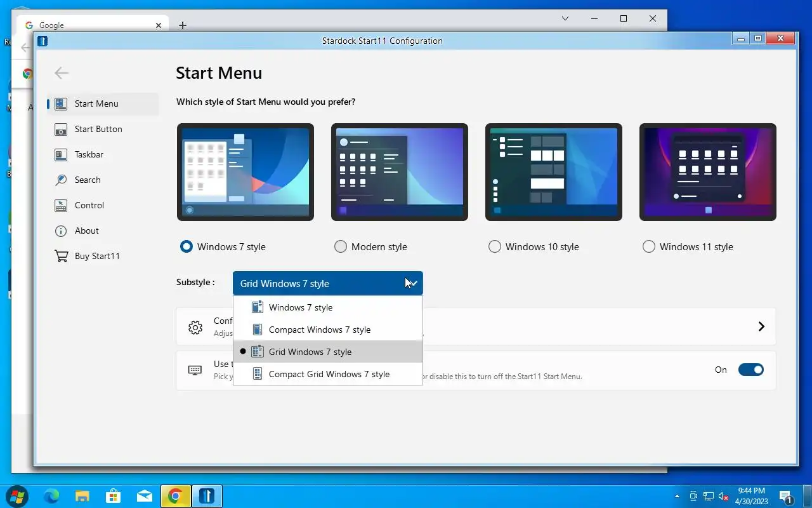Screen dimensions: 812x508
Task: Select the Windows 10 style radio button
Action: (495, 246)
